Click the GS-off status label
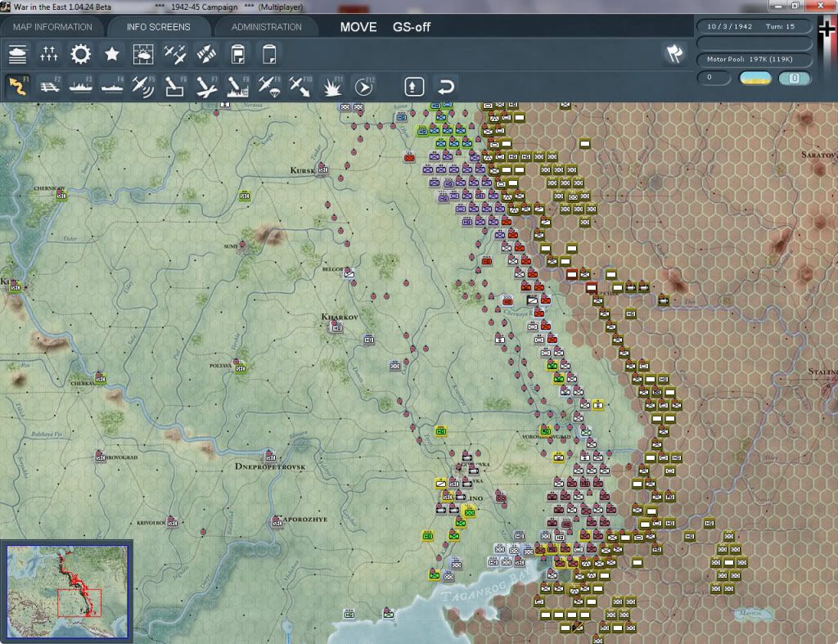This screenshot has width=838, height=644. (412, 27)
